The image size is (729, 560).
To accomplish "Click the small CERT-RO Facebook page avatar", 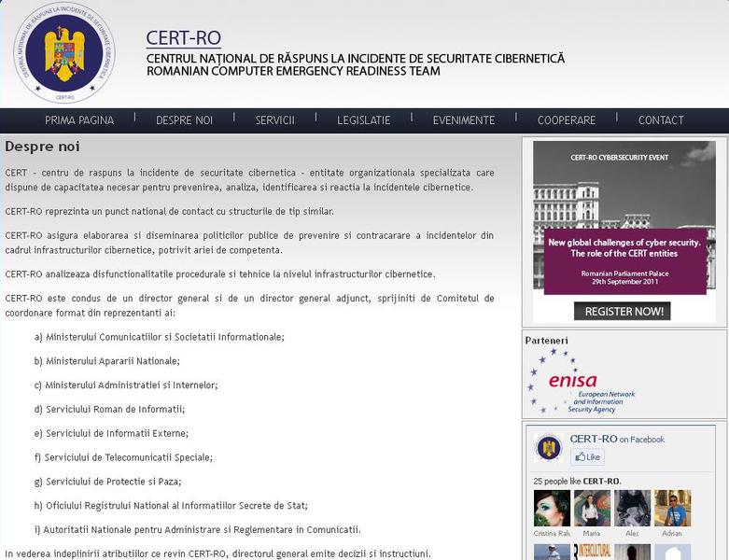I will click(x=549, y=448).
